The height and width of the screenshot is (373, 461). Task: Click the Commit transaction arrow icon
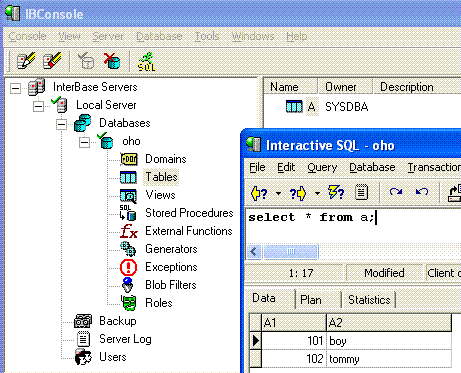coord(396,192)
